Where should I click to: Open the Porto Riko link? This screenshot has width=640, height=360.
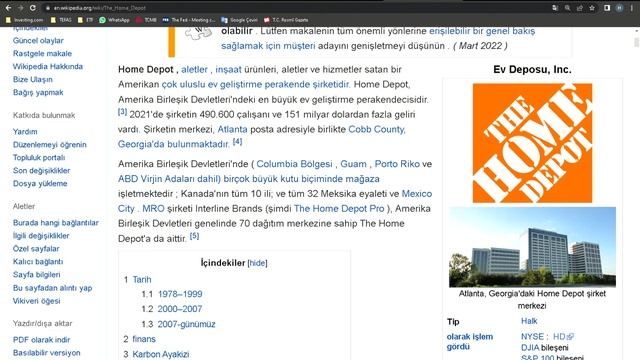tap(397, 164)
